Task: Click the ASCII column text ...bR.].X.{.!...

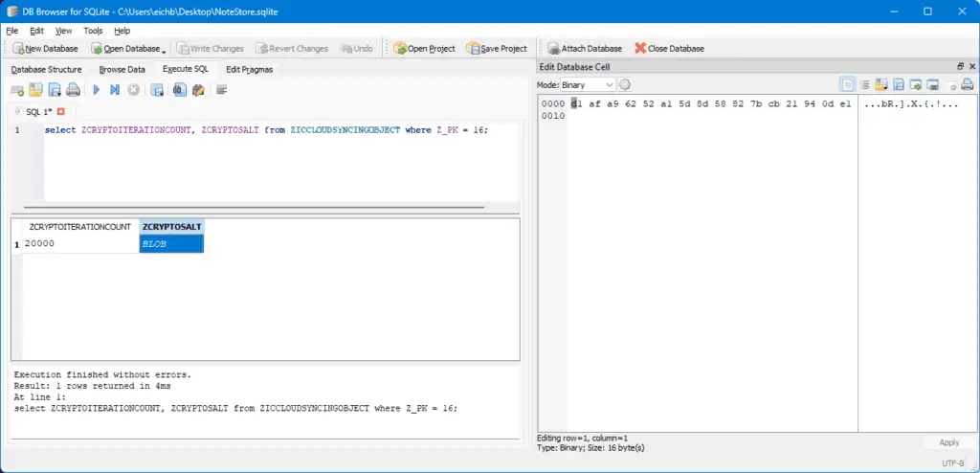Action: click(x=911, y=104)
